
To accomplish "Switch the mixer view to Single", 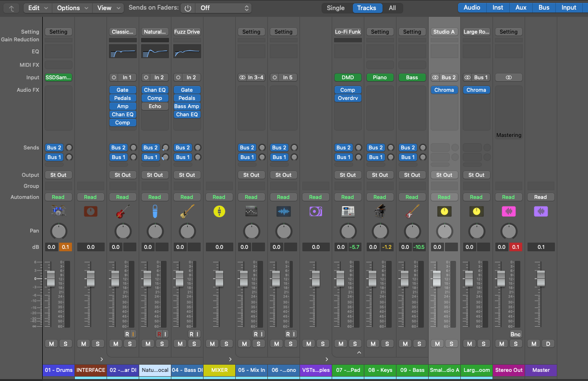I will (336, 8).
